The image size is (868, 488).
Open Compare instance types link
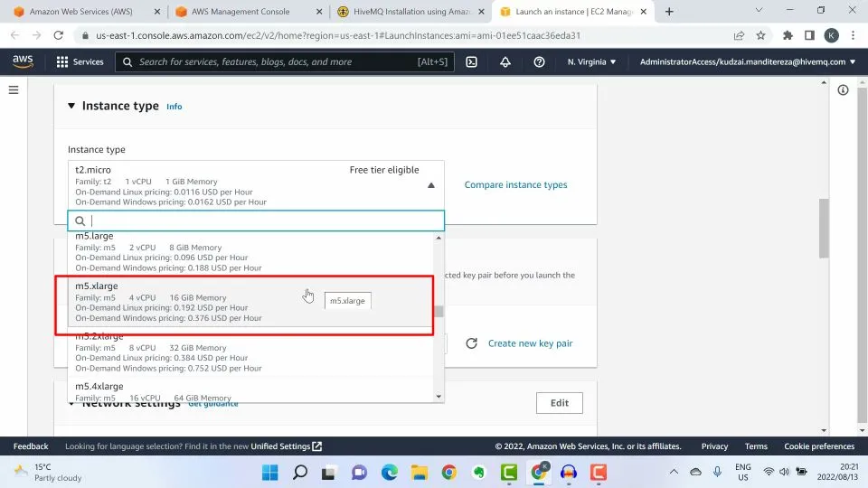click(515, 184)
